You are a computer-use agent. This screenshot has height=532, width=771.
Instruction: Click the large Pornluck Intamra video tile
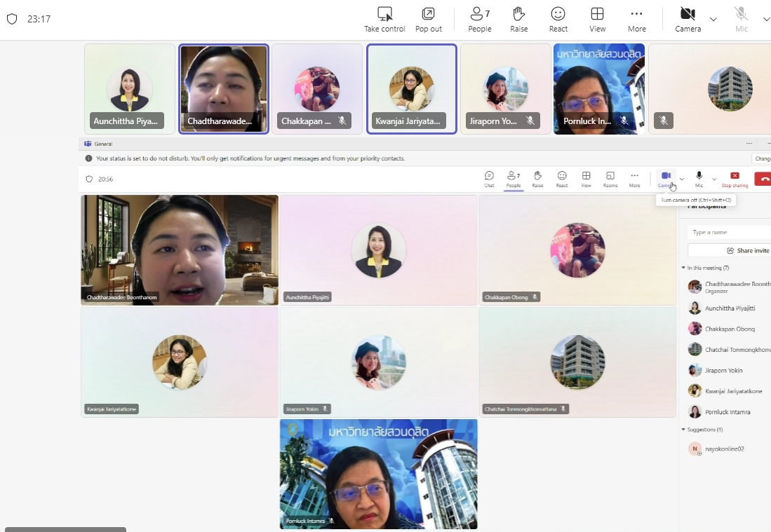[x=379, y=474]
